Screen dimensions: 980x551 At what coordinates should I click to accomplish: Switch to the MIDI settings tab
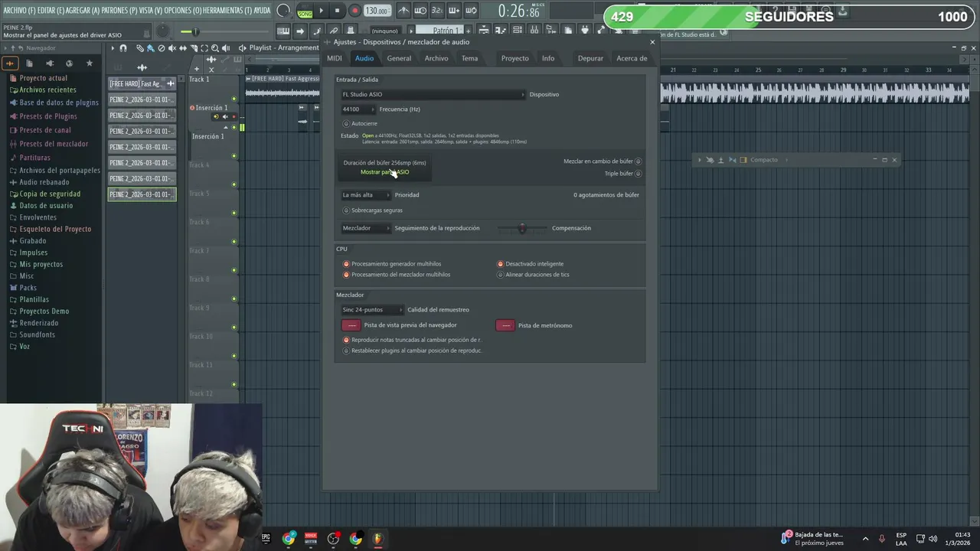(335, 58)
